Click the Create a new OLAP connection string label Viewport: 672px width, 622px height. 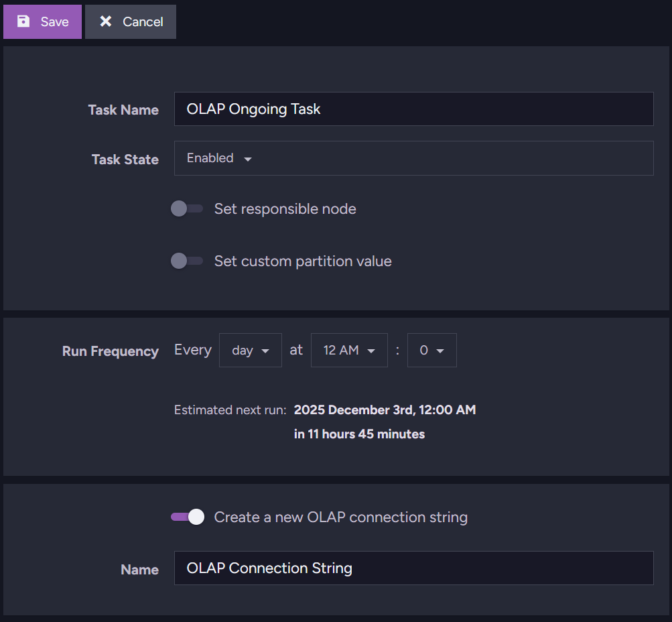click(341, 517)
